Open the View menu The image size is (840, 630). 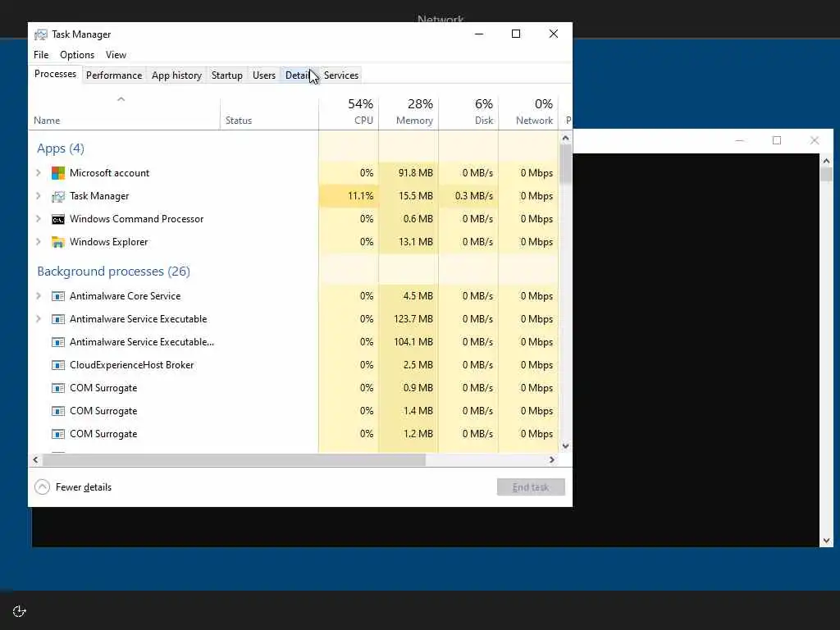[x=116, y=55]
